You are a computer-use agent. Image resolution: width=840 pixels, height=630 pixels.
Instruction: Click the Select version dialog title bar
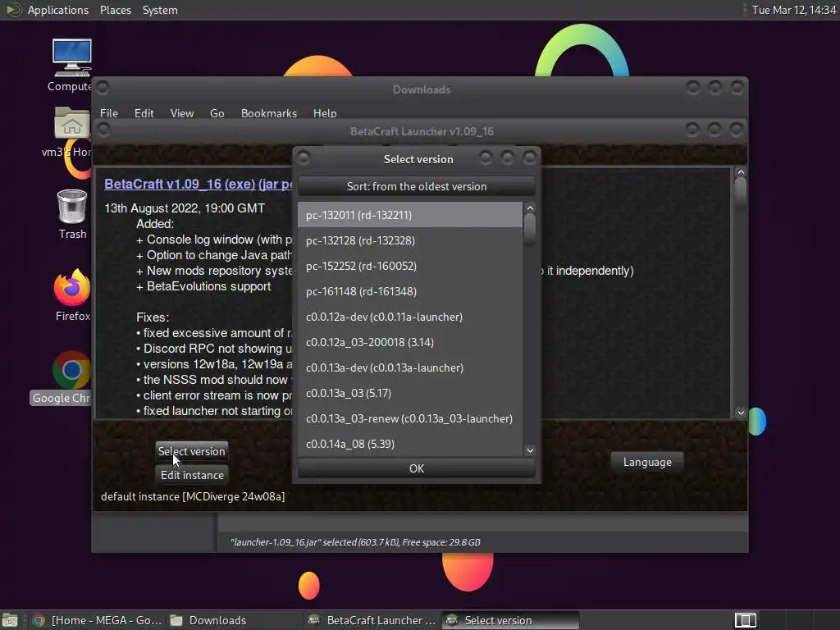pos(418,159)
